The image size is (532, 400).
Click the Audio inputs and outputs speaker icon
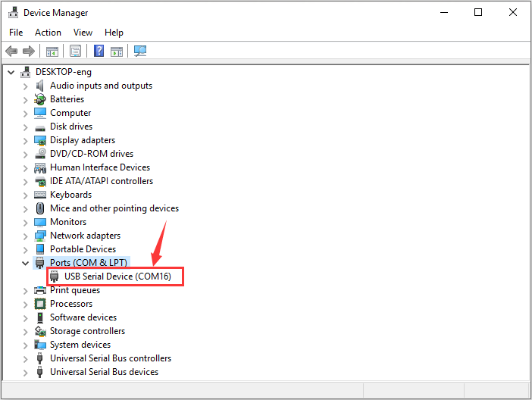40,86
